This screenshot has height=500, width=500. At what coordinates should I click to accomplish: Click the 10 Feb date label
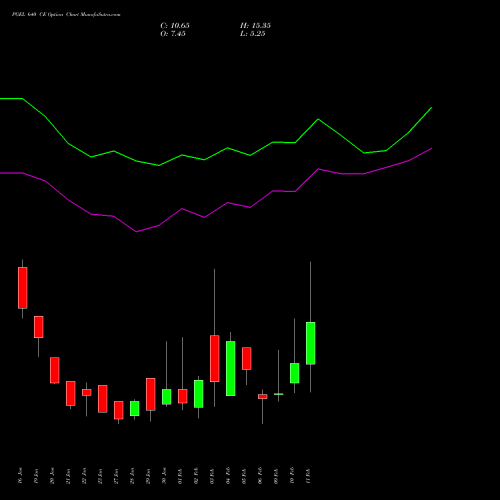tap(292, 476)
